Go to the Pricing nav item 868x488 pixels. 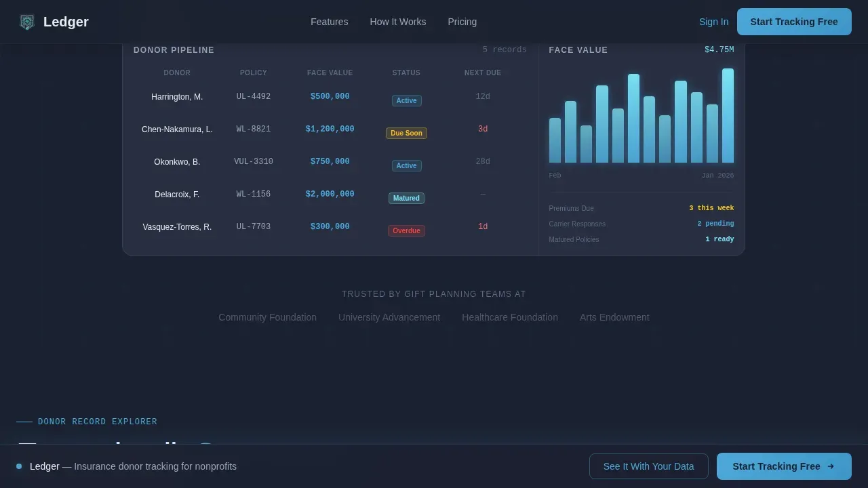tap(462, 22)
